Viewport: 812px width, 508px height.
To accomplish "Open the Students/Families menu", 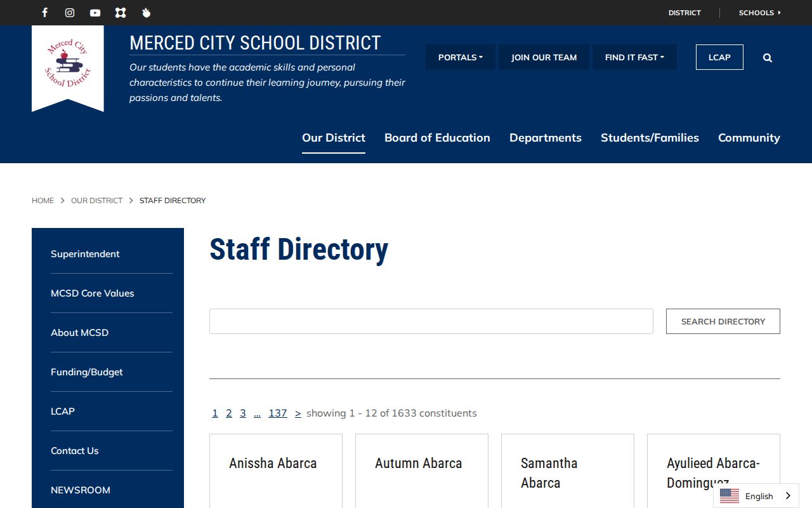I will tap(650, 138).
